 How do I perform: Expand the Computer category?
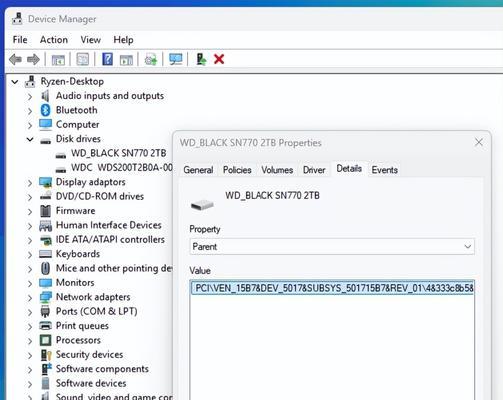[30, 125]
